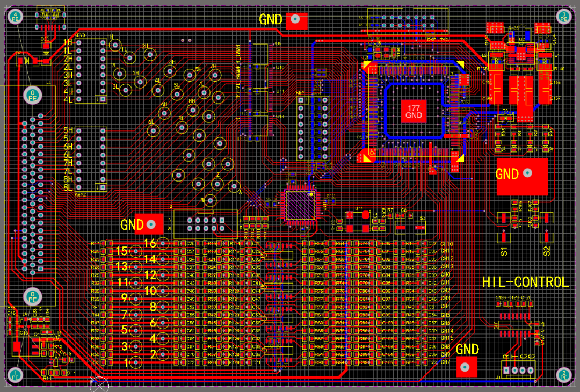Click the CH0 channel label
Image resolution: width=580 pixels, height=392 pixels.
coord(445,275)
